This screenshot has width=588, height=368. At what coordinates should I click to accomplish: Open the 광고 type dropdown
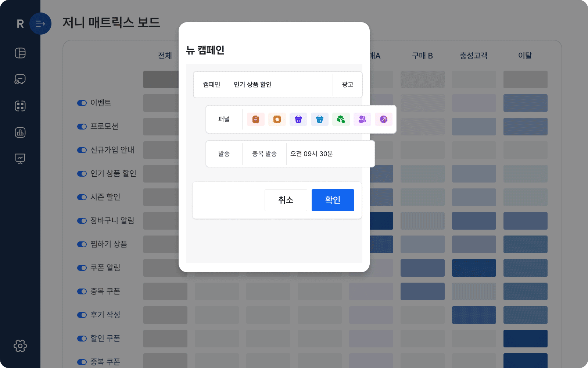pos(347,85)
